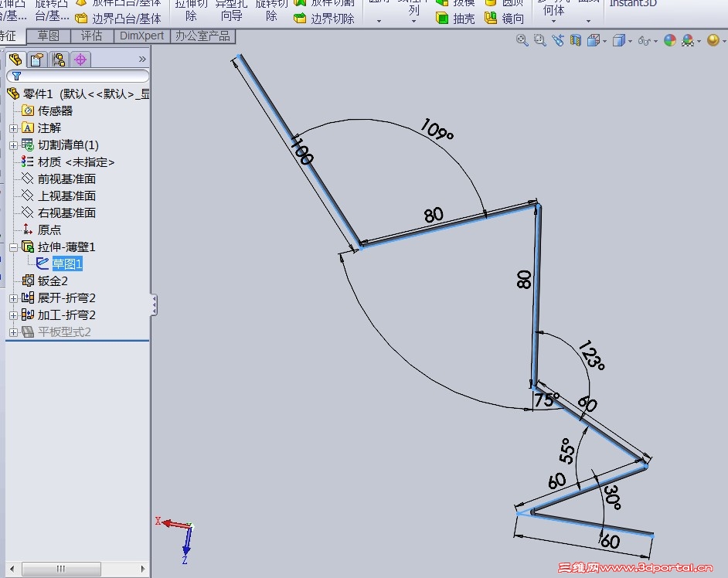The image size is (728, 578).
Task: Click the panel scrollbar right arrow
Action: click(142, 569)
